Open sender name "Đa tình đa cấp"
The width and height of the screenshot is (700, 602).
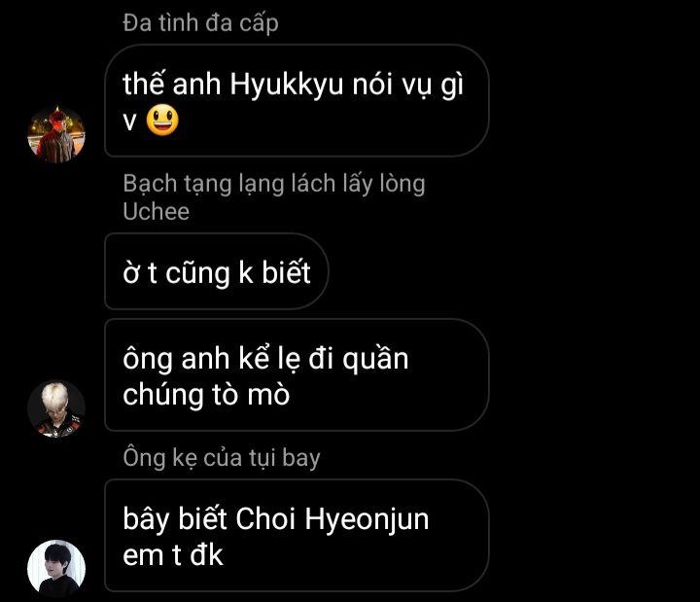pos(200,23)
